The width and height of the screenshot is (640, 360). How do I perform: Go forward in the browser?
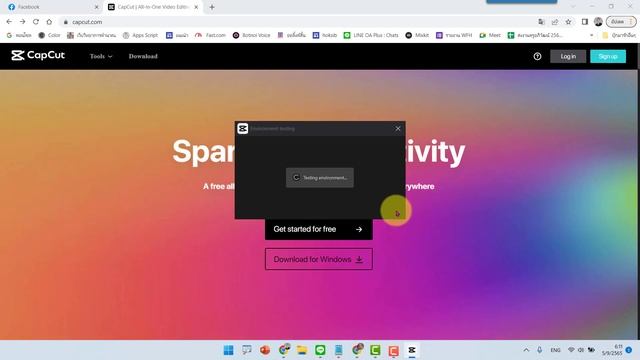[x=22, y=22]
